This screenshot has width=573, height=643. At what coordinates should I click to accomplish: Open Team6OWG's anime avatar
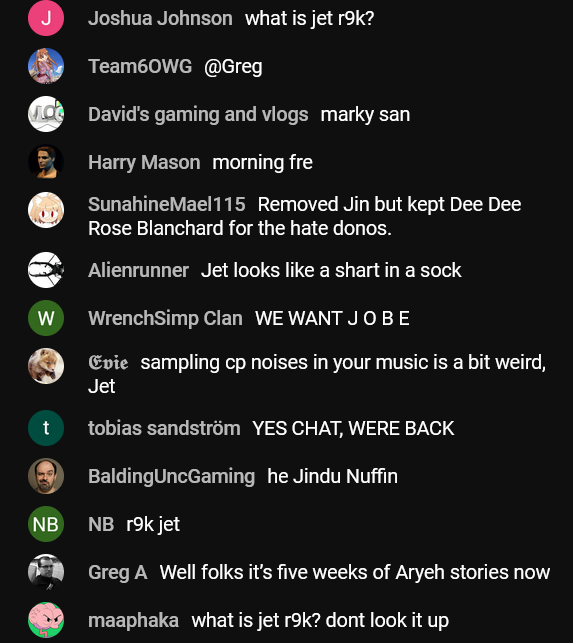click(x=46, y=66)
